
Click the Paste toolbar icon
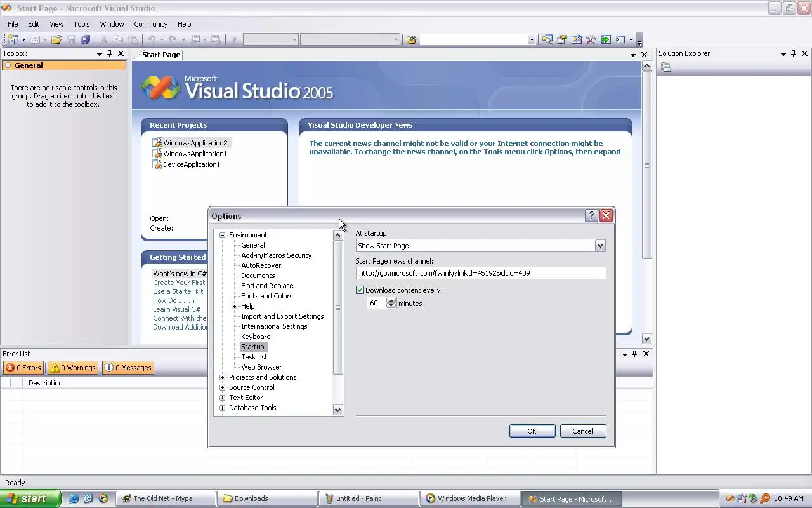(x=133, y=39)
